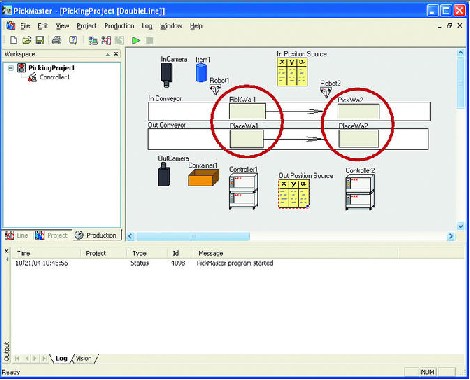Click the New file toolbar icon
This screenshot has height=380, width=470.
click(x=13, y=40)
